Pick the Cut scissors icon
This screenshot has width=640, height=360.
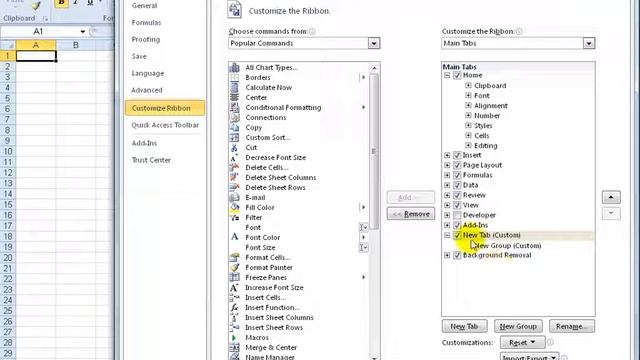pyautogui.click(x=235, y=147)
